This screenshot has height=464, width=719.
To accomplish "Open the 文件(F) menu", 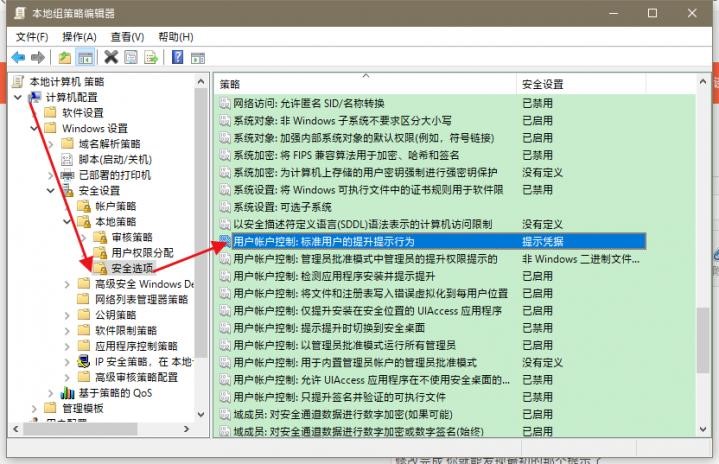I will tap(32, 37).
